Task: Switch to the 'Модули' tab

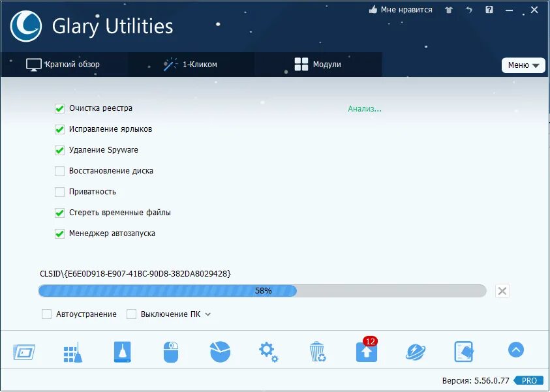Action: [x=318, y=65]
